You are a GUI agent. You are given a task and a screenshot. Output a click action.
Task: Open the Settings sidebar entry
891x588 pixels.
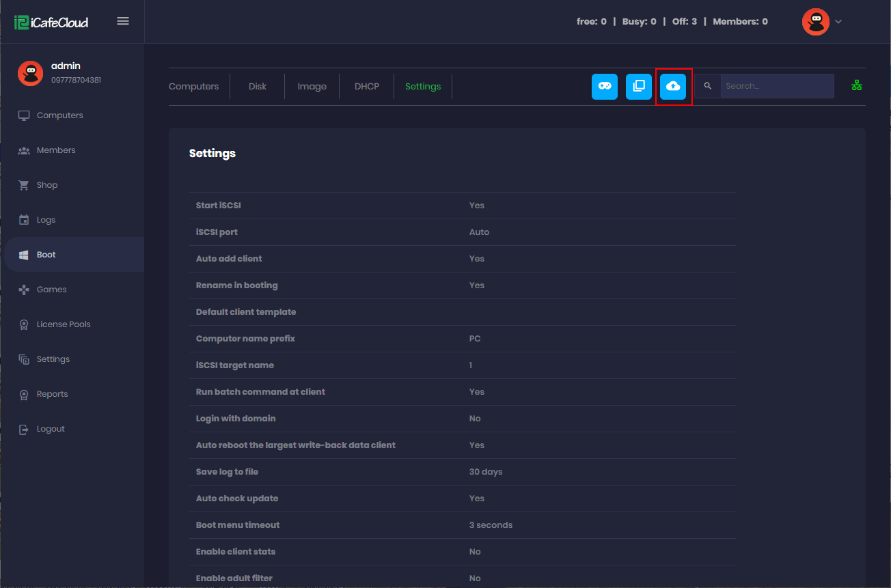point(53,359)
